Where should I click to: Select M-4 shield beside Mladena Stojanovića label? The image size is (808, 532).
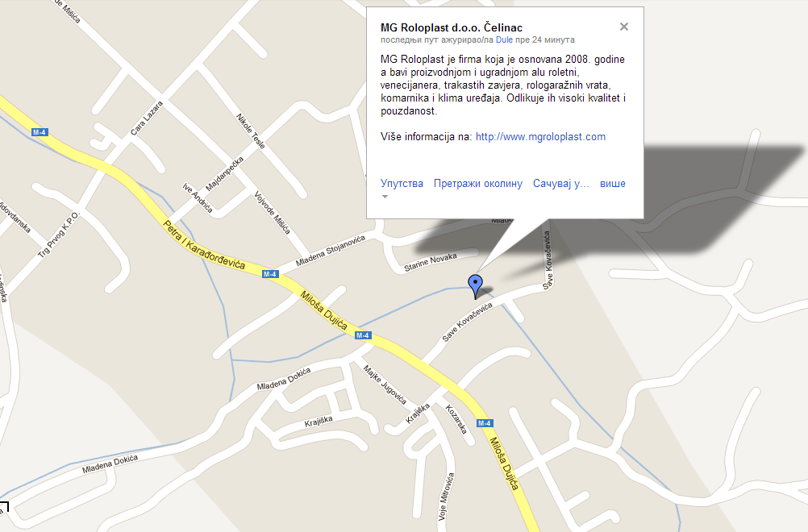tap(270, 274)
